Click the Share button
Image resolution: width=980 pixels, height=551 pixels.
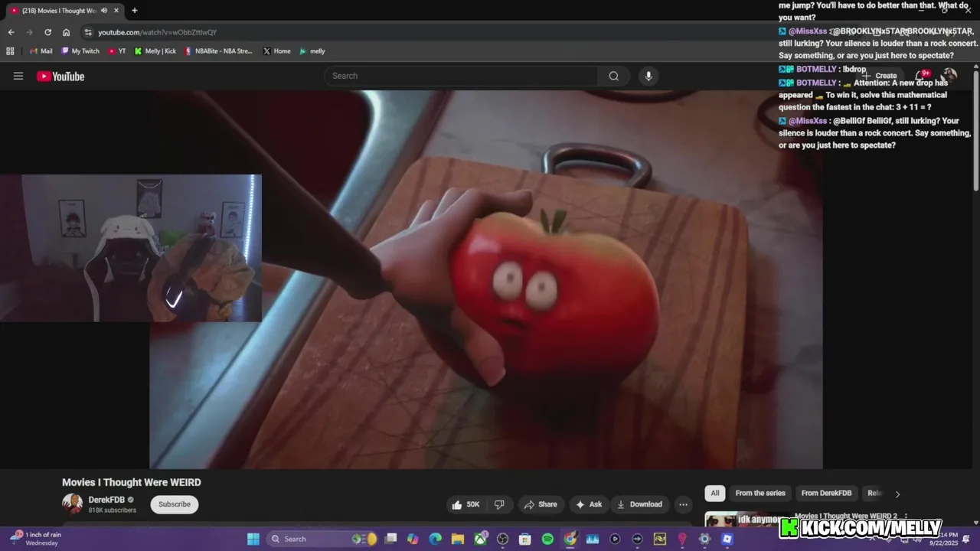tap(541, 504)
